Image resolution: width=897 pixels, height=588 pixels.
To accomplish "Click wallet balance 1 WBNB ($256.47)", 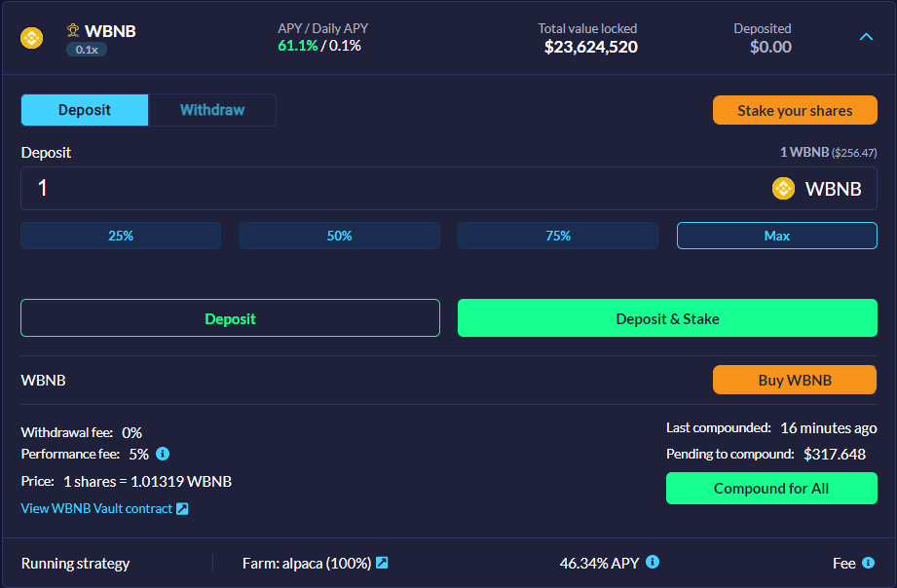I will [829, 152].
